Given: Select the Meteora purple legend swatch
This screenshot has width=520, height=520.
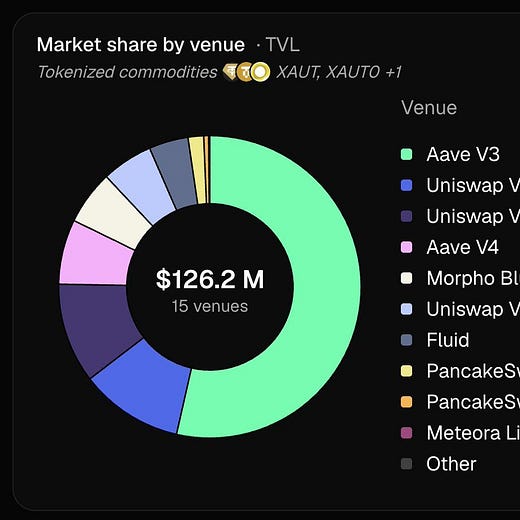Looking at the screenshot, I should pos(406,433).
